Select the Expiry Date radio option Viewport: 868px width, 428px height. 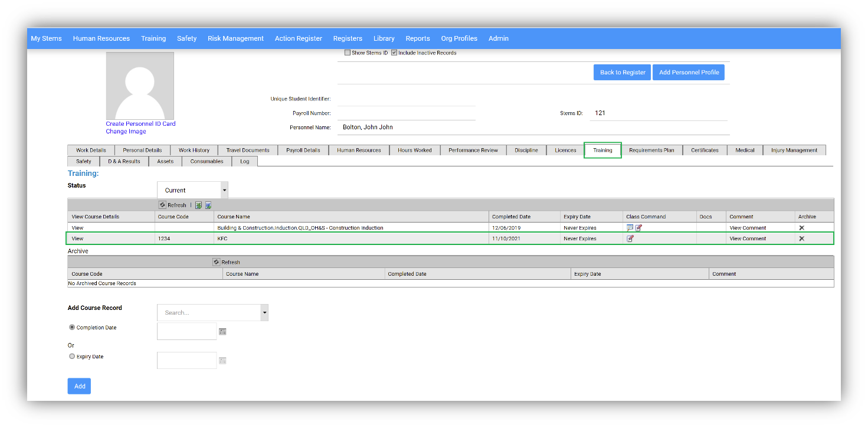coord(72,357)
